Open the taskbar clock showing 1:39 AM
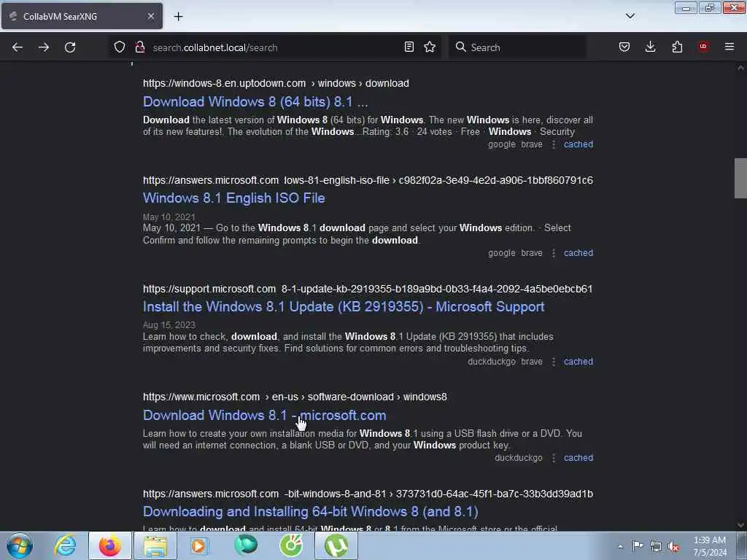This screenshot has width=747, height=560. click(710, 546)
